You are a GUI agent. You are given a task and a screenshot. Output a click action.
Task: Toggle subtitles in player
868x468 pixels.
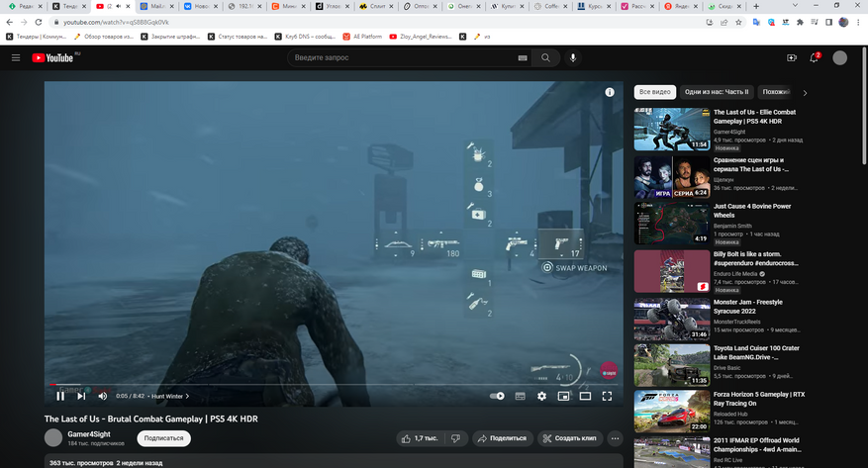520,396
